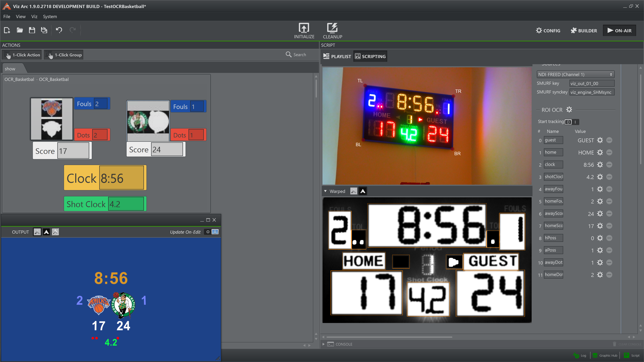Switch to the PLAYLIST tab
644x362 pixels.
pos(337,56)
